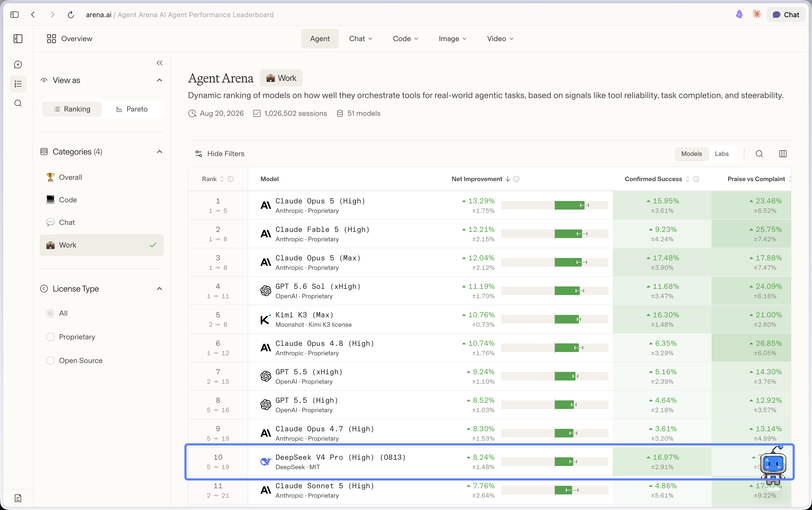Go forward with the browser forward arrow

(52, 15)
